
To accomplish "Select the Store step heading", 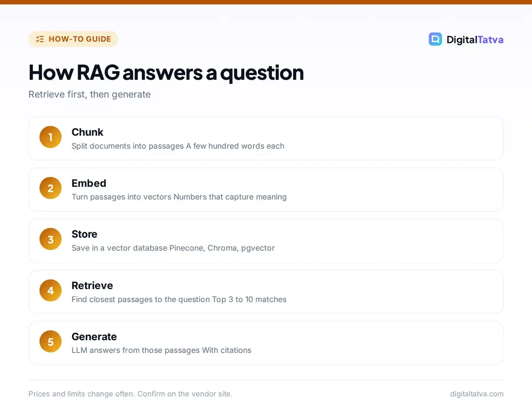I will click(x=84, y=234).
